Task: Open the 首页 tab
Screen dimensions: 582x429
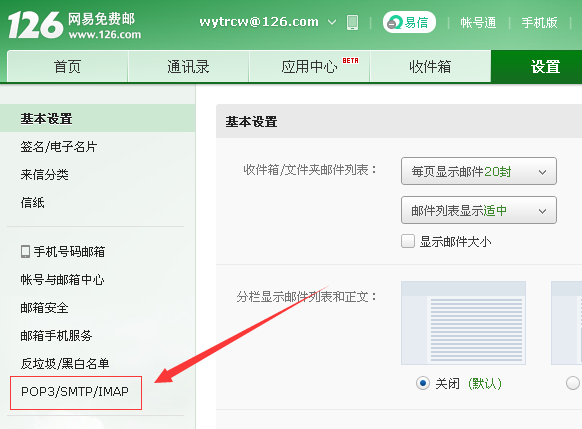Action: click(67, 66)
